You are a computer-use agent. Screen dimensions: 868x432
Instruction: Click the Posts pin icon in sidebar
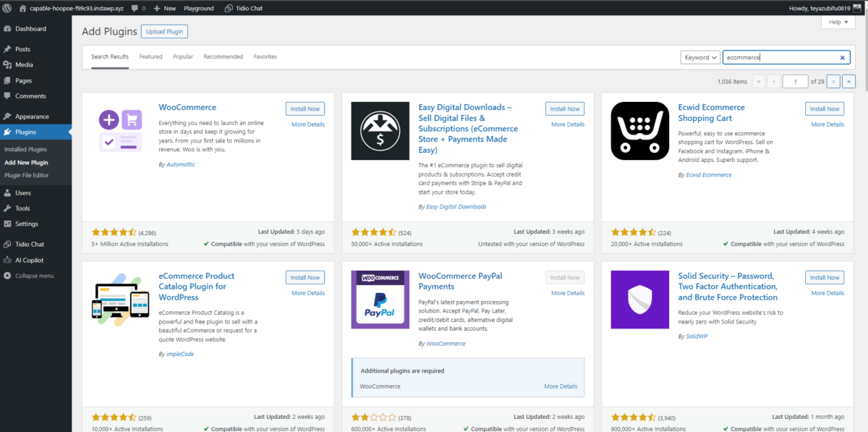pos(7,49)
